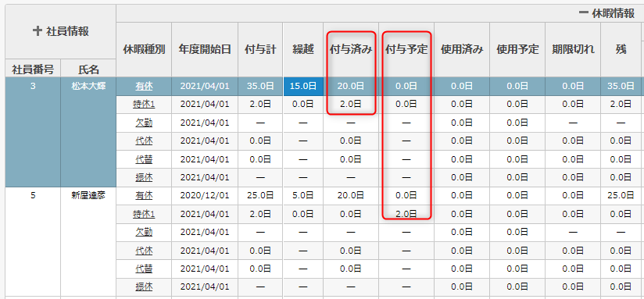Screen dimensions: 644x299
Task: Open 代休 link for 松本大輝
Action: point(144,141)
